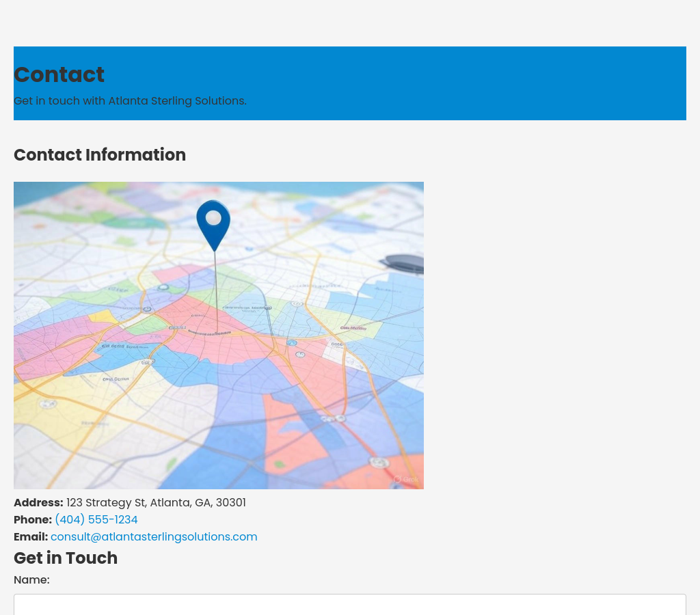The height and width of the screenshot is (615, 700).
Task: Click the header tagline about Atlanta Sterling Solutions
Action: [130, 101]
